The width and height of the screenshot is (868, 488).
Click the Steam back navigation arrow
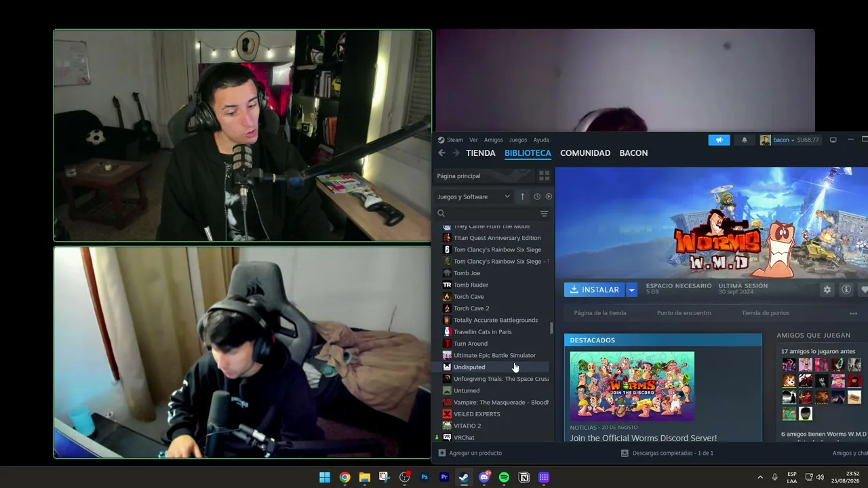pyautogui.click(x=441, y=153)
